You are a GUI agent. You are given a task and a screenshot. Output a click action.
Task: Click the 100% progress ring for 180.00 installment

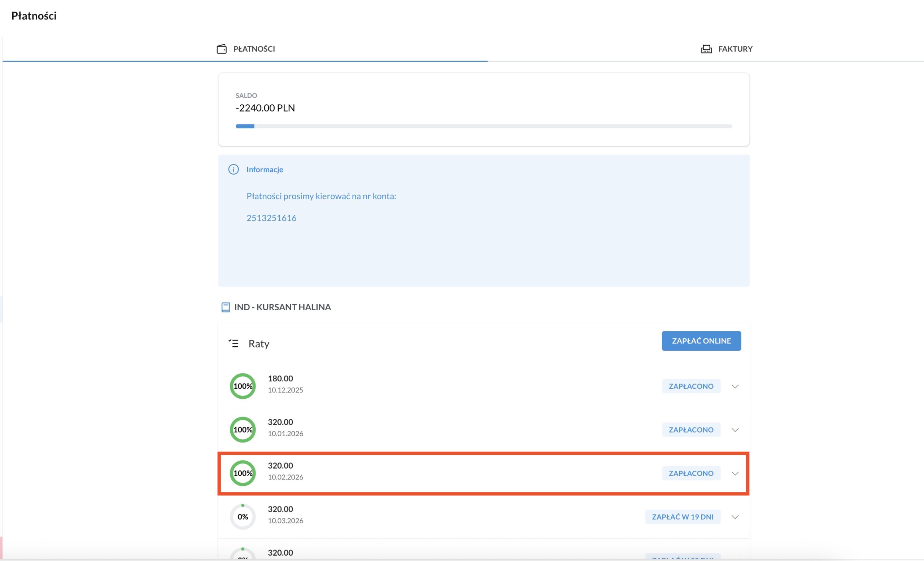[x=243, y=386]
